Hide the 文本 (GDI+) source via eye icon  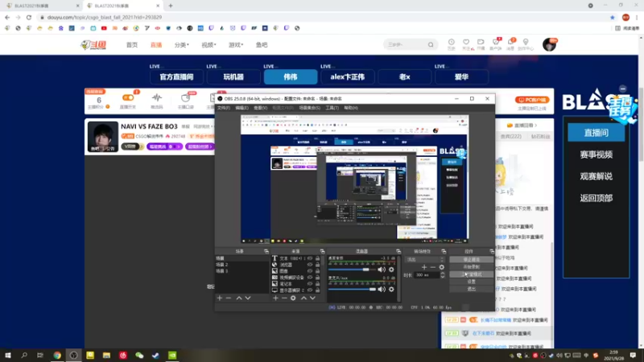tap(310, 258)
